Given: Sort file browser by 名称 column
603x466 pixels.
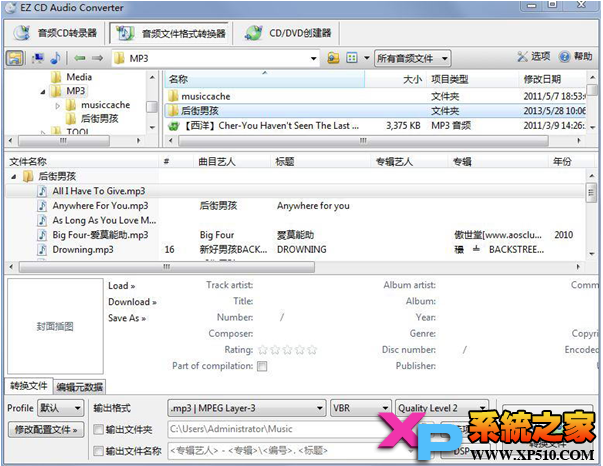Looking at the screenshot, I should [265, 80].
